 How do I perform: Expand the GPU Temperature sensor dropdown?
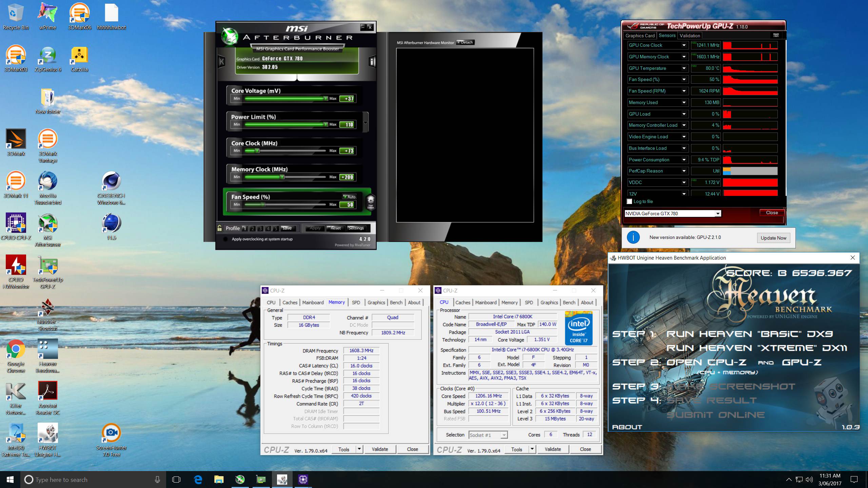coord(684,68)
